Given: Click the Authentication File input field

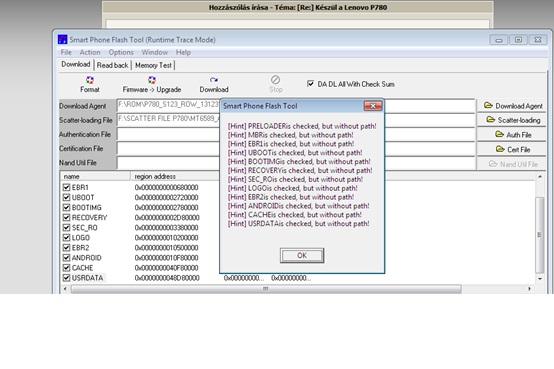Looking at the screenshot, I should pos(296,134).
